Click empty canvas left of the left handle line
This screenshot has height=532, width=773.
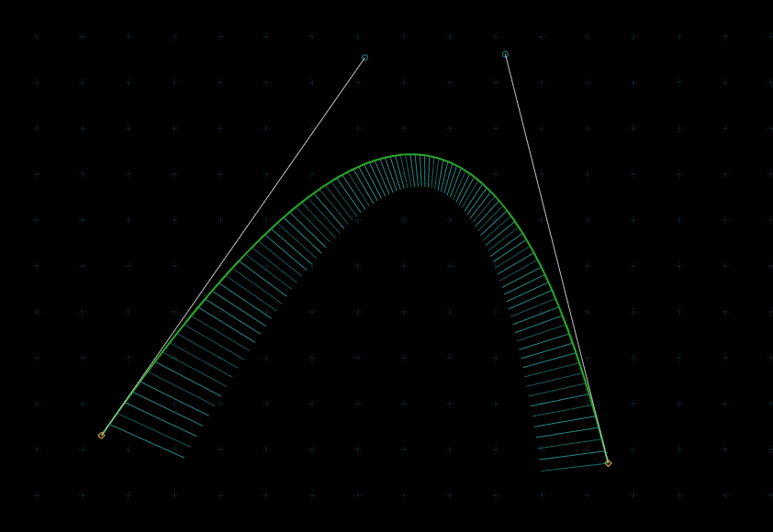(138, 183)
